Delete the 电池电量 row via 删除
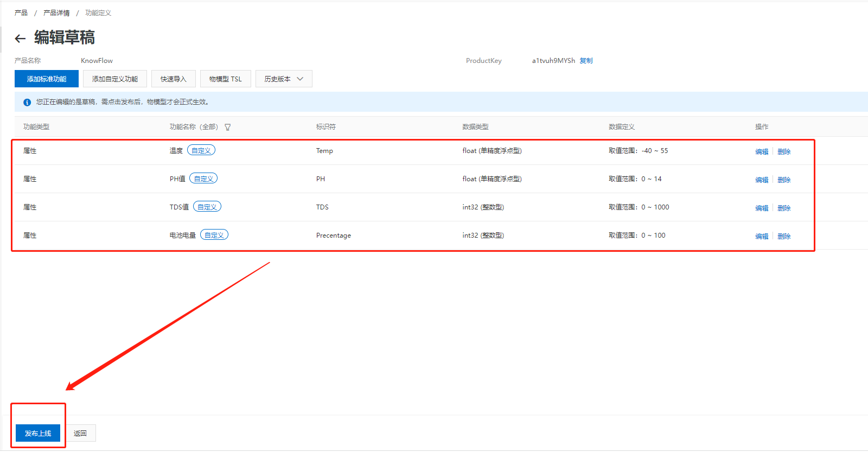 tap(784, 236)
